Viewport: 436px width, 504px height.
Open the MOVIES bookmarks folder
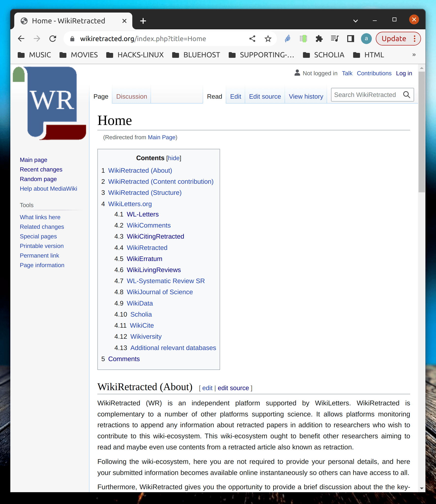(79, 55)
